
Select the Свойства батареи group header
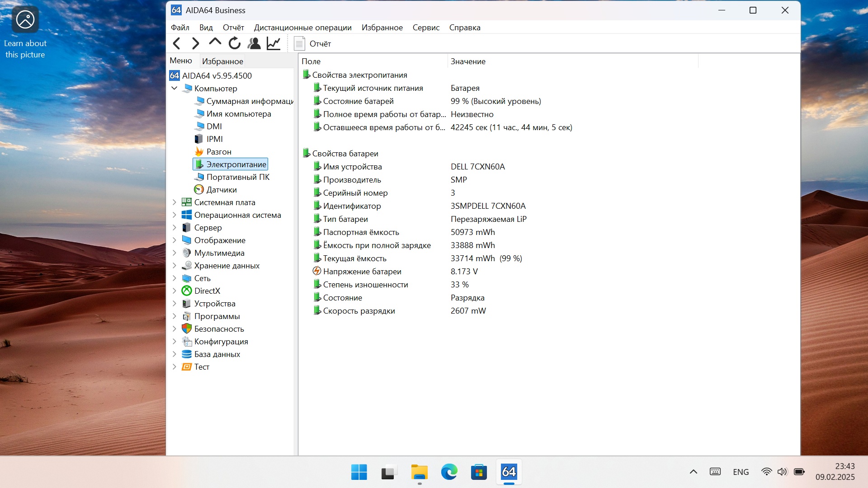[x=340, y=154]
